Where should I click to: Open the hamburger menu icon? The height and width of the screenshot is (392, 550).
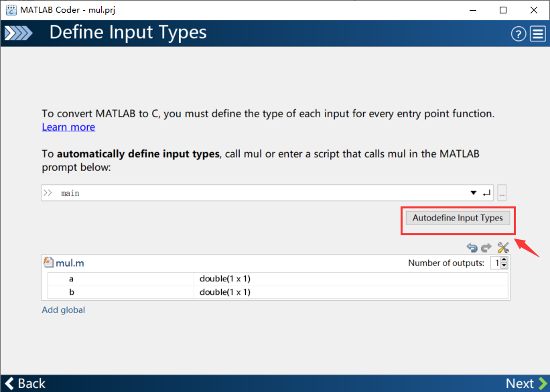538,34
